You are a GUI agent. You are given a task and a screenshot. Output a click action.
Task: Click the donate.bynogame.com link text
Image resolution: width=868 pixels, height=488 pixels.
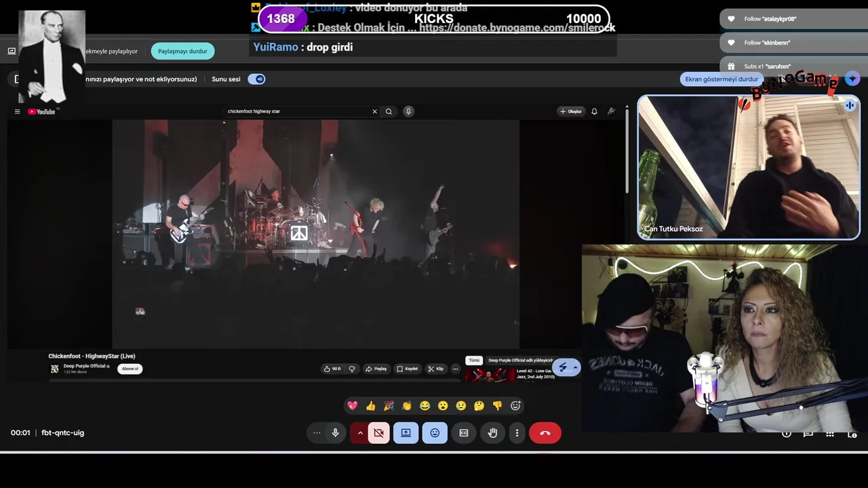point(517,28)
